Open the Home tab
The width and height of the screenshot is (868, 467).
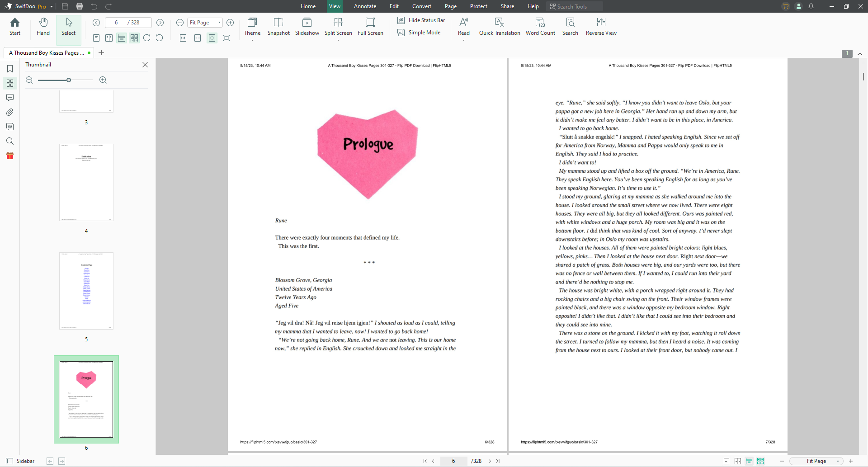(x=308, y=6)
